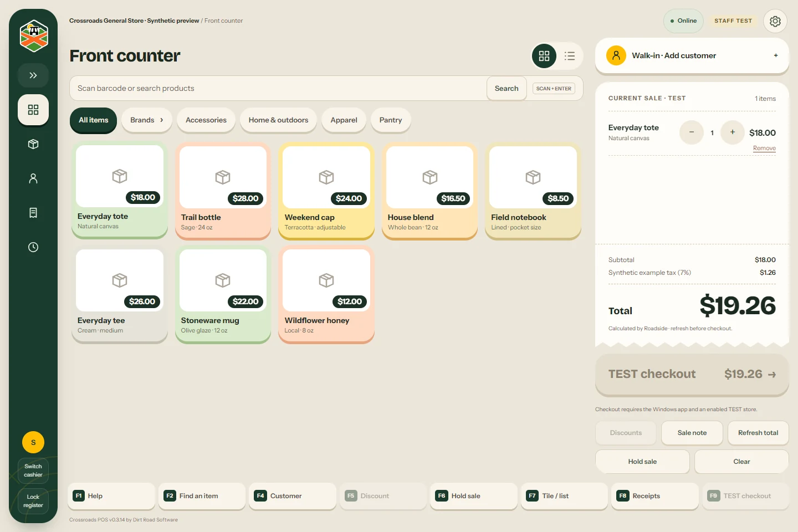Open the customers person icon in sidebar
The height and width of the screenshot is (532, 798).
33,178
